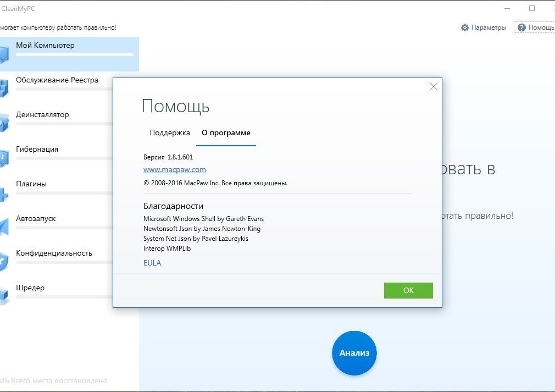Select Автозапуск in the sidebar
555x392 pixels.
click(36, 218)
